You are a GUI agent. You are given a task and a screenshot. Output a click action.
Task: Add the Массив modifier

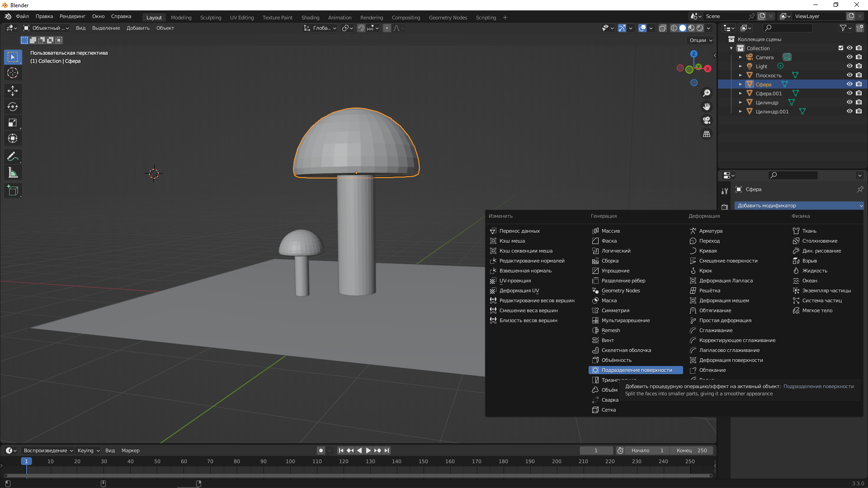pos(610,231)
